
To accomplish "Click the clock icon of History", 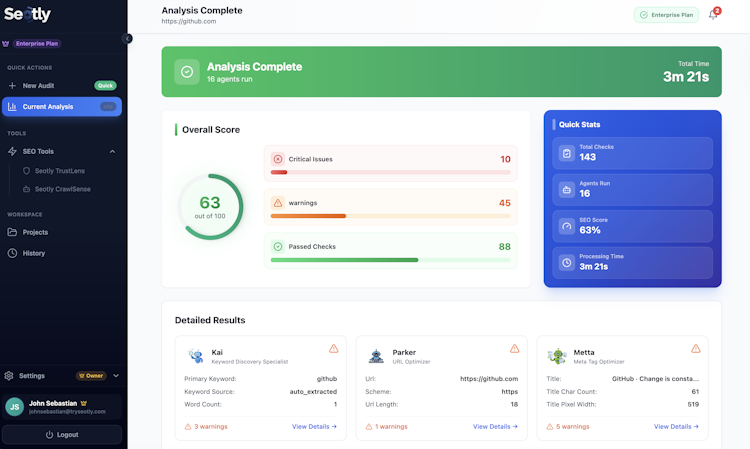I will pos(12,253).
